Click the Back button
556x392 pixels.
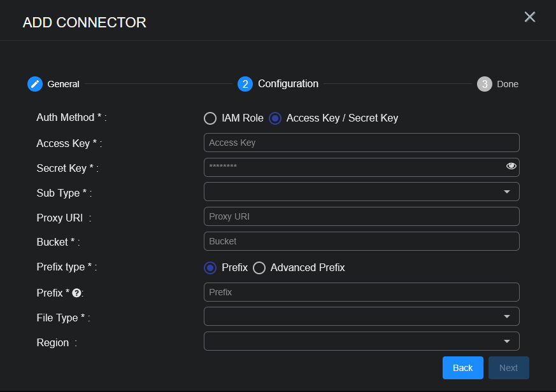tap(462, 368)
